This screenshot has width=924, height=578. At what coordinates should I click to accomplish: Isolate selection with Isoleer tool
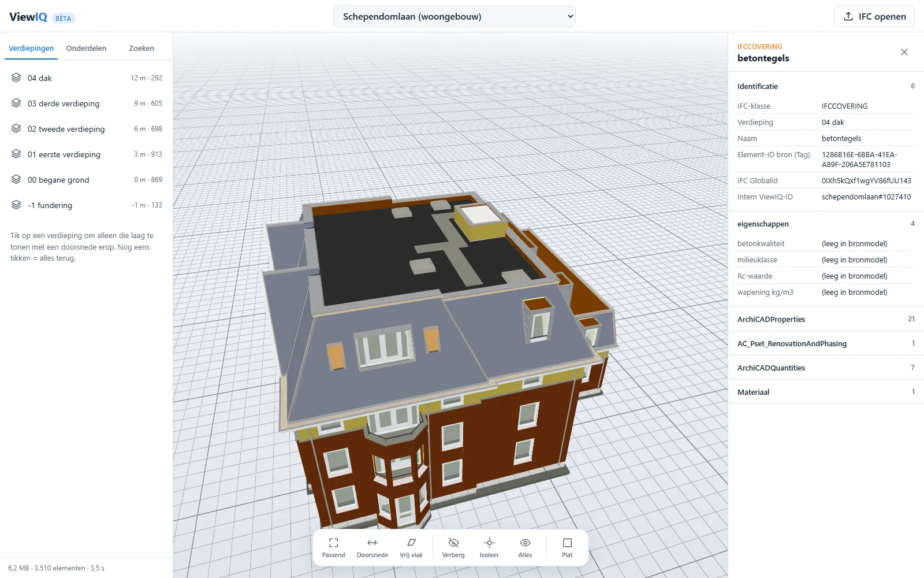coord(489,547)
